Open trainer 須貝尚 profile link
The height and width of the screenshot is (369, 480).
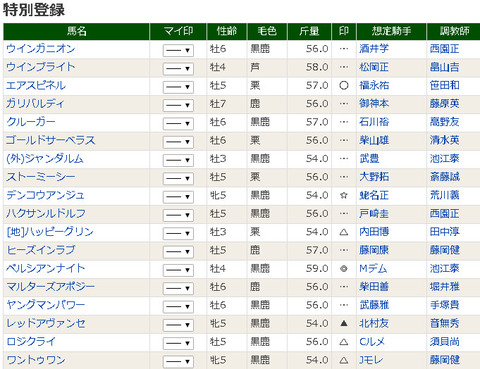coord(444,342)
